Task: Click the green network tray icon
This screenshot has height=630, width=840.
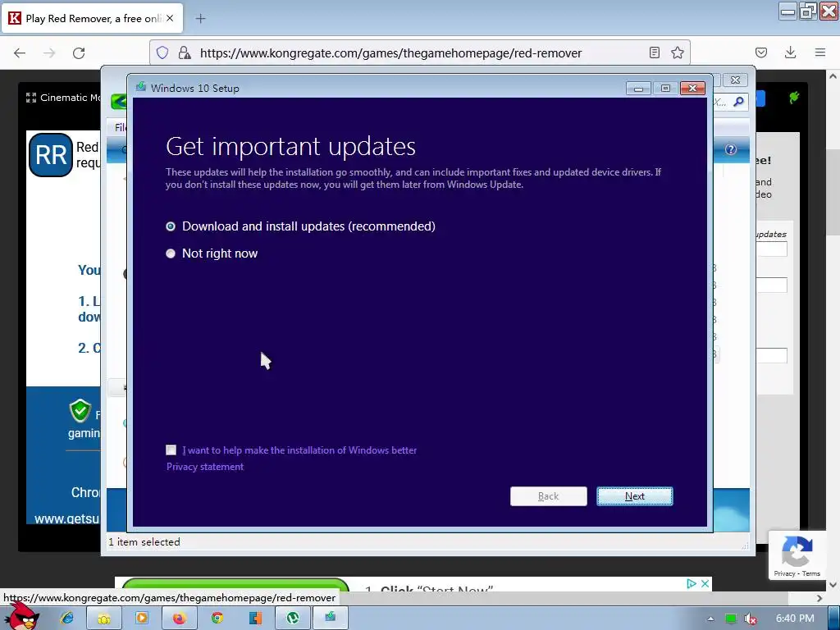Action: tap(730, 619)
